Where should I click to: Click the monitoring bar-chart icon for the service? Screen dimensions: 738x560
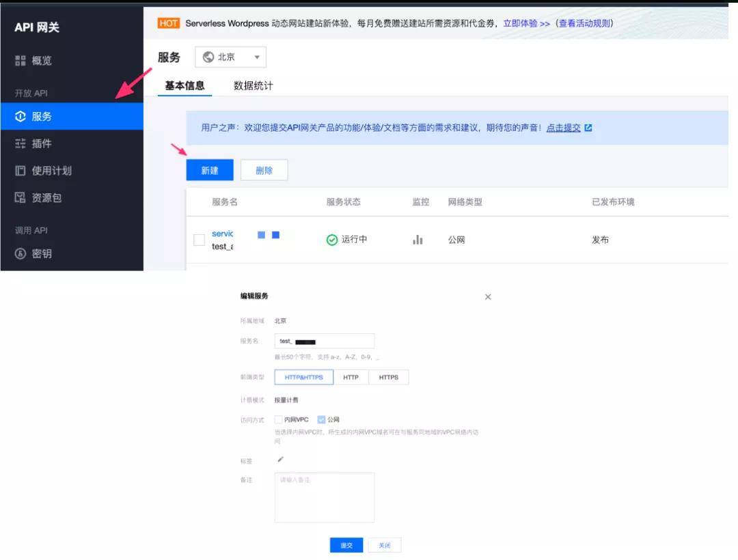click(x=418, y=239)
